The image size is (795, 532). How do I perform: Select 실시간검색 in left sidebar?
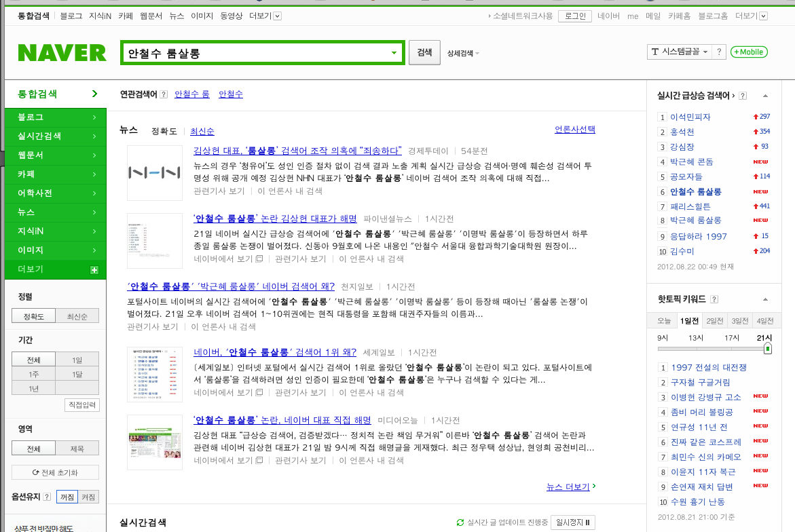click(x=55, y=136)
